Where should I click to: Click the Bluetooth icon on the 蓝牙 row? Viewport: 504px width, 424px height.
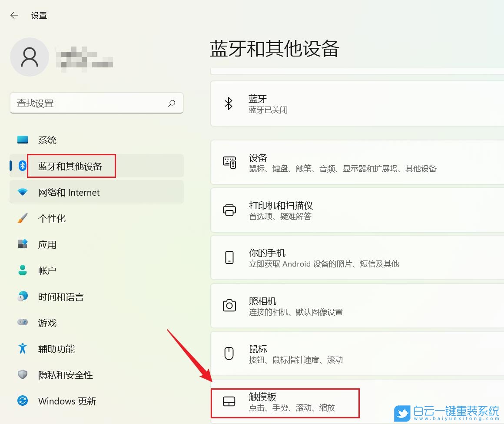[229, 103]
